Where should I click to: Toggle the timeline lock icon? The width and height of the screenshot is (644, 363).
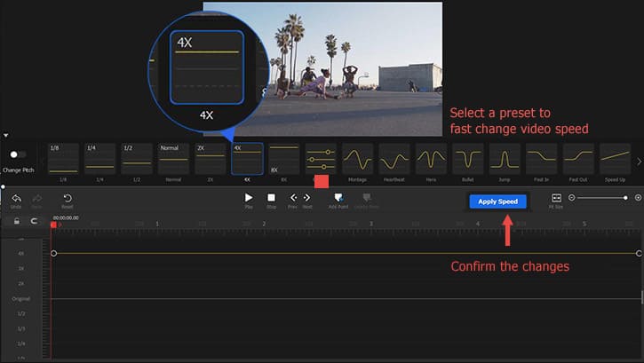coord(16,221)
